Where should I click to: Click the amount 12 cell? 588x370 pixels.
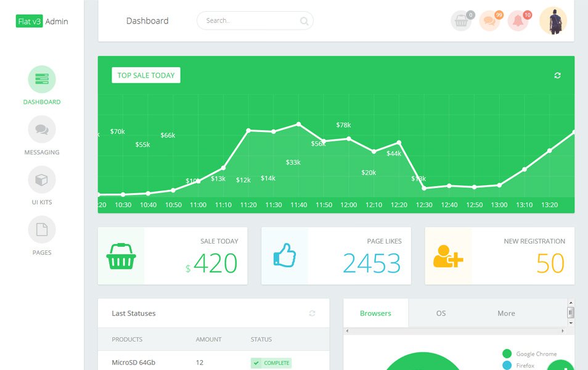click(x=200, y=363)
